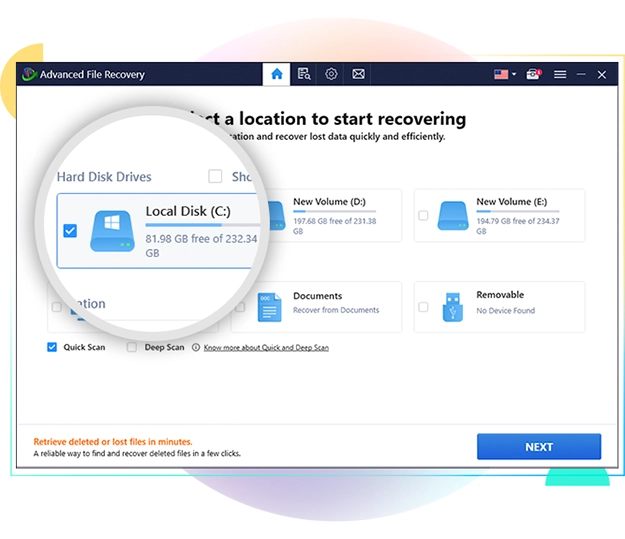The image size is (625, 539).
Task: Select Recover from Documents text
Action: 336,310
